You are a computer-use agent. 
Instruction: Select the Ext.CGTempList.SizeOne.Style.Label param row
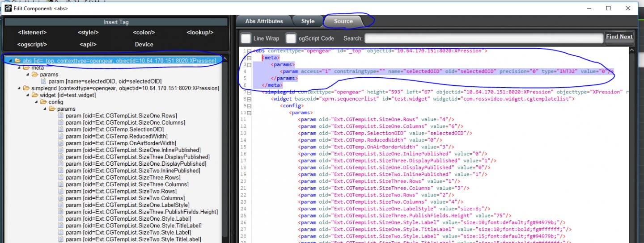coord(125,219)
